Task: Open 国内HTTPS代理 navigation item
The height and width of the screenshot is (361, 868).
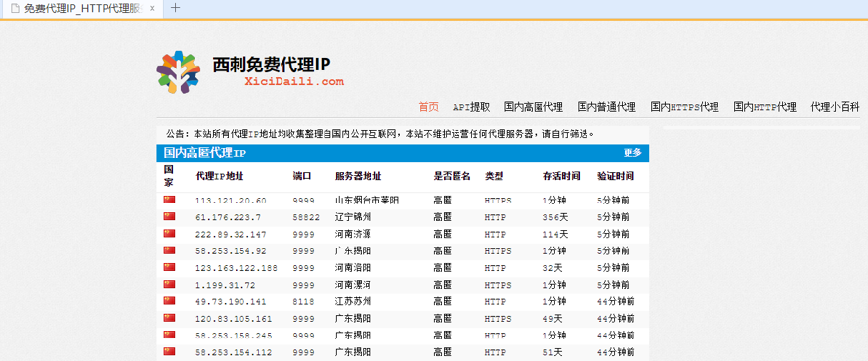Action: (684, 107)
